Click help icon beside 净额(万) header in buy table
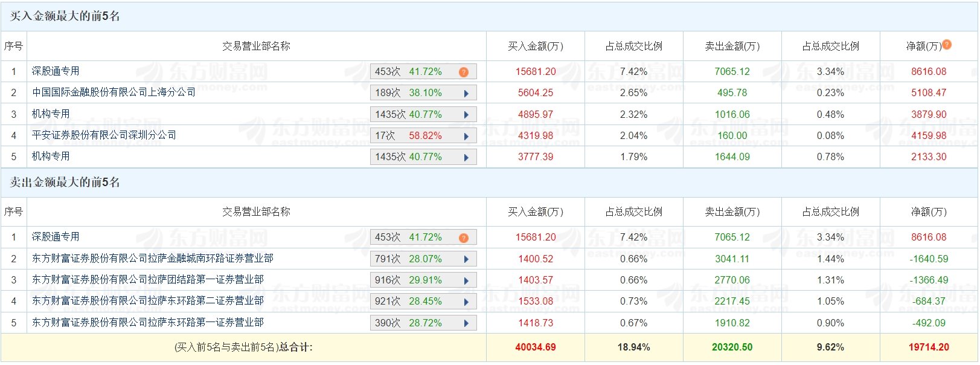Image resolution: width=980 pixels, height=365 pixels. point(947,44)
